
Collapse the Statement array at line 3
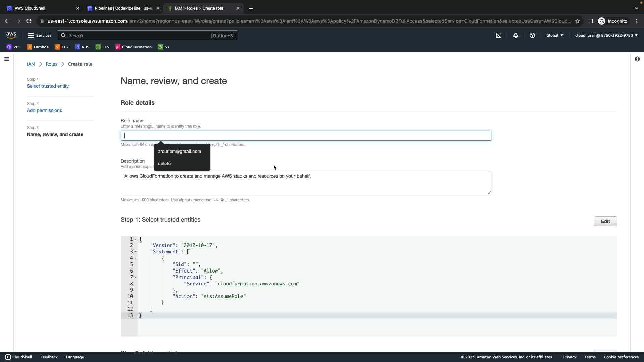pos(136,252)
